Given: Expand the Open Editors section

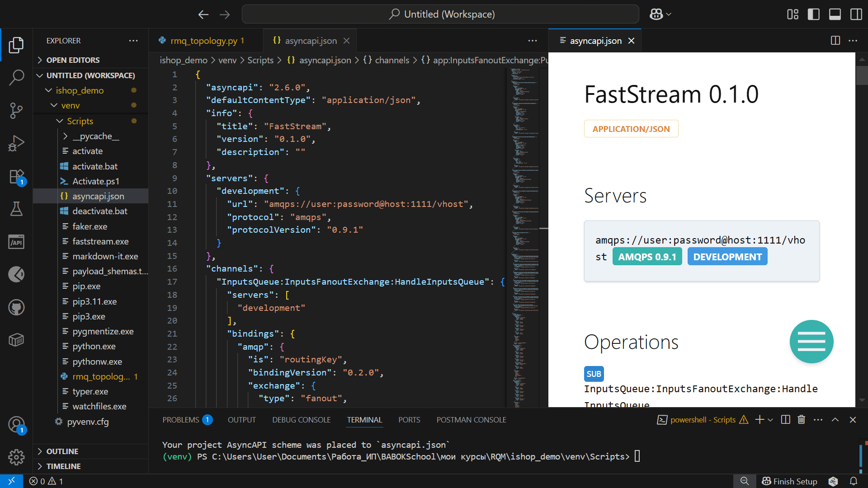Looking at the screenshot, I should pos(90,60).
